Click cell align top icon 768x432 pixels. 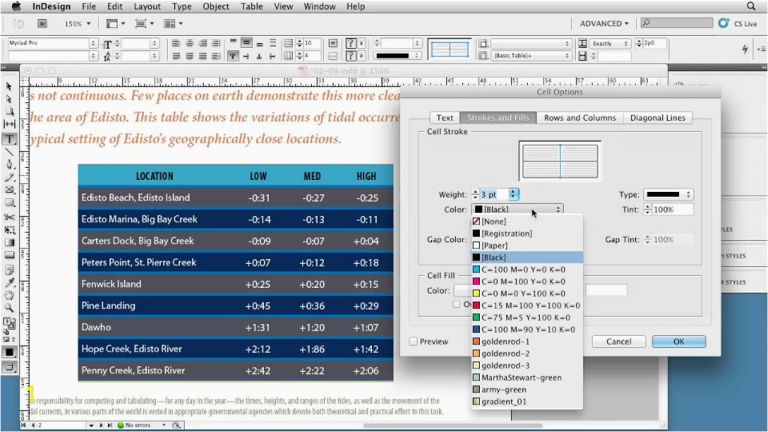(233, 43)
